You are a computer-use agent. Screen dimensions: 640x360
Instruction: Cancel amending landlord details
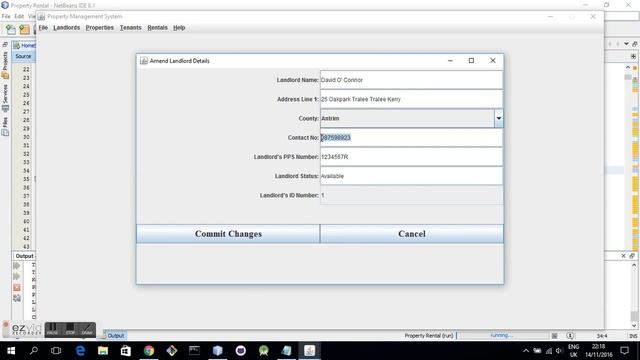point(412,234)
